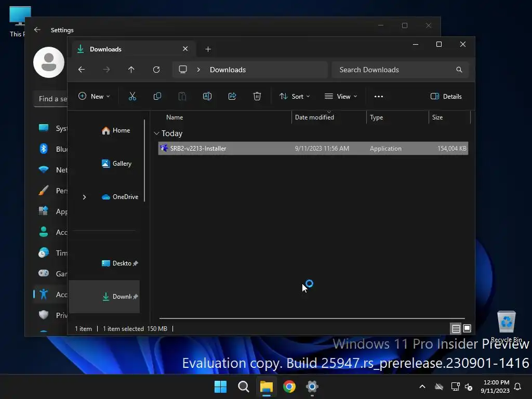Screen dimensions: 532x399
Task: Open the View dropdown
Action: pyautogui.click(x=341, y=96)
